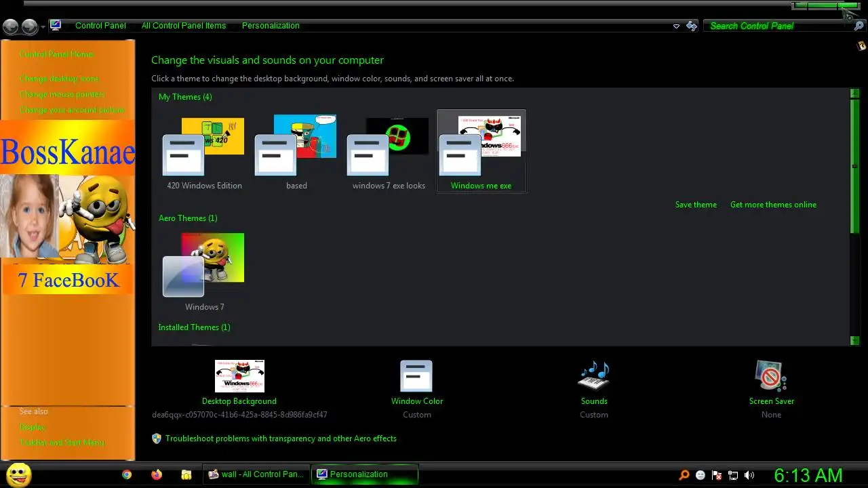This screenshot has width=868, height=488.
Task: Select the windows 7 exe looks theme
Action: (389, 152)
